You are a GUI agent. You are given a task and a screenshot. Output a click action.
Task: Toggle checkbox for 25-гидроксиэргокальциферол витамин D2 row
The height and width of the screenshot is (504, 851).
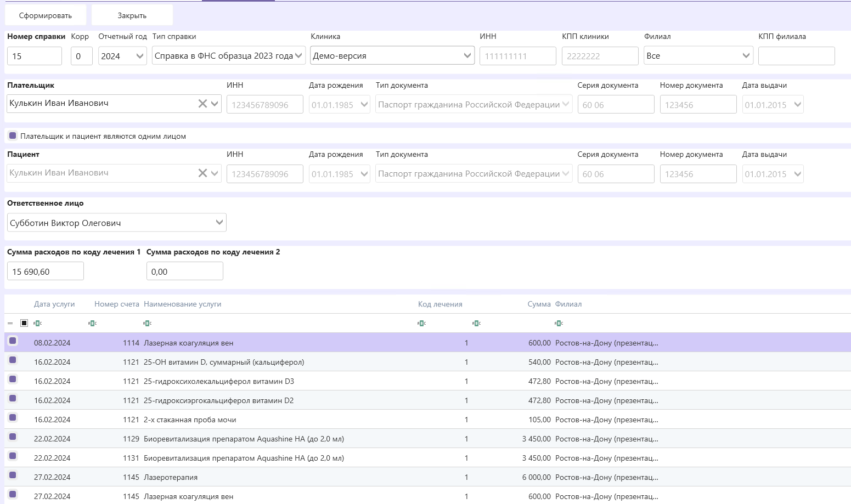(13, 398)
